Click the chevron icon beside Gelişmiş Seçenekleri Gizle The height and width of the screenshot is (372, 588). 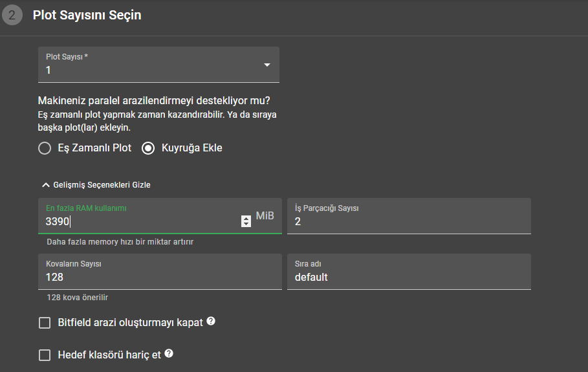coord(45,185)
